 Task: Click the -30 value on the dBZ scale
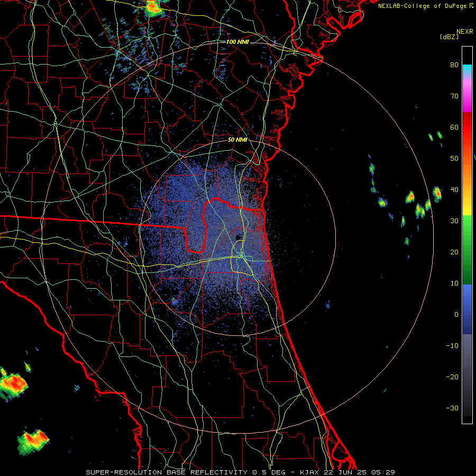click(x=452, y=408)
